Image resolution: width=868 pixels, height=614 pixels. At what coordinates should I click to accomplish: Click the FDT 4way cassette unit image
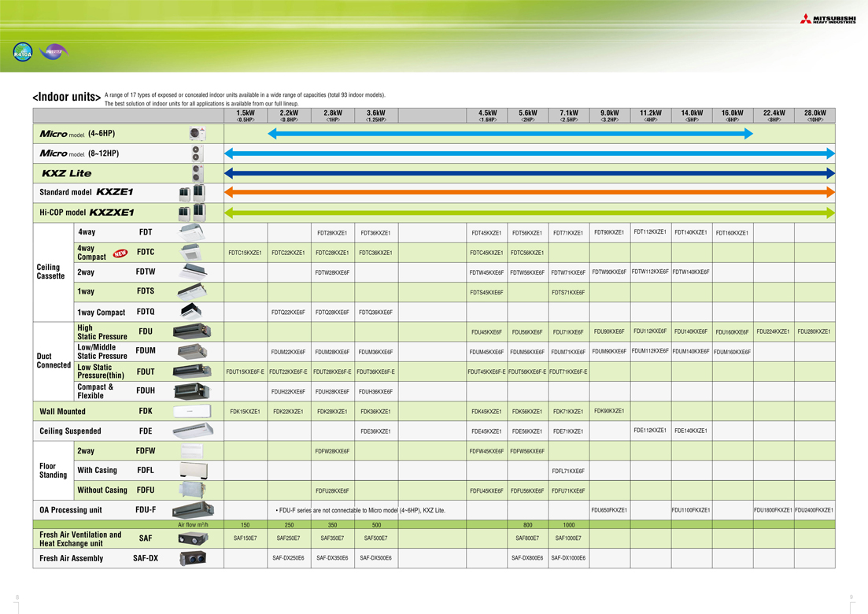pos(192,233)
